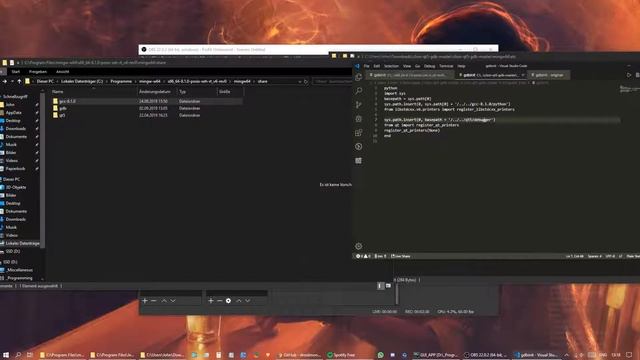Select the gdb folder in File Explorer
This screenshot has height=360, width=640.
62,108
